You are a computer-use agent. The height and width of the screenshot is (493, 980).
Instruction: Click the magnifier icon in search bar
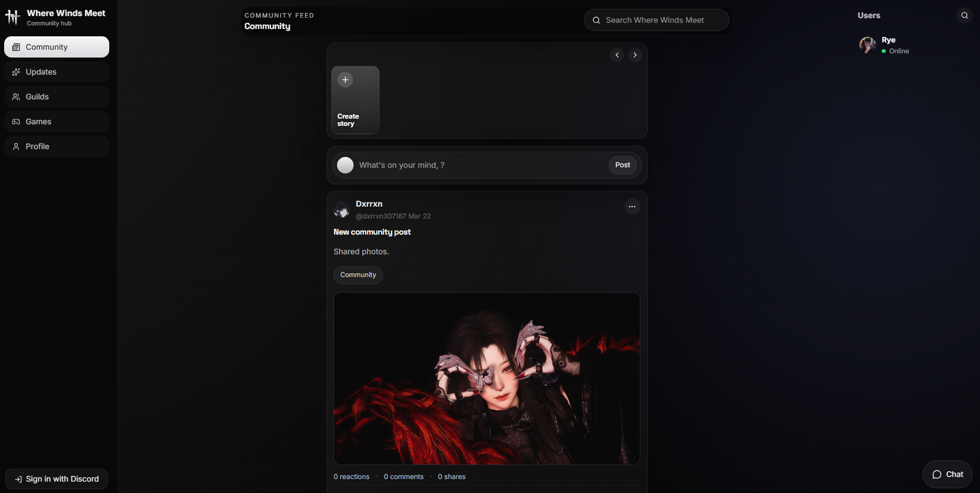pyautogui.click(x=596, y=20)
